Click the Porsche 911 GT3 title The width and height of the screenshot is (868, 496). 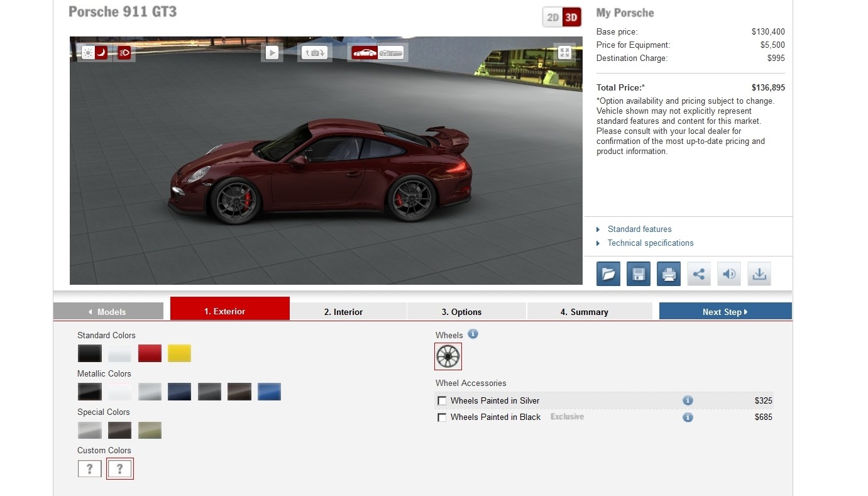123,11
